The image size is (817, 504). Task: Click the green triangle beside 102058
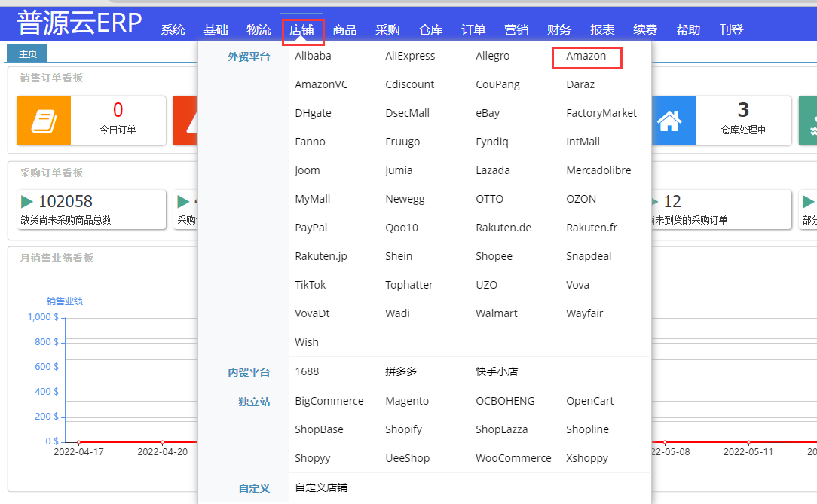pyautogui.click(x=26, y=201)
